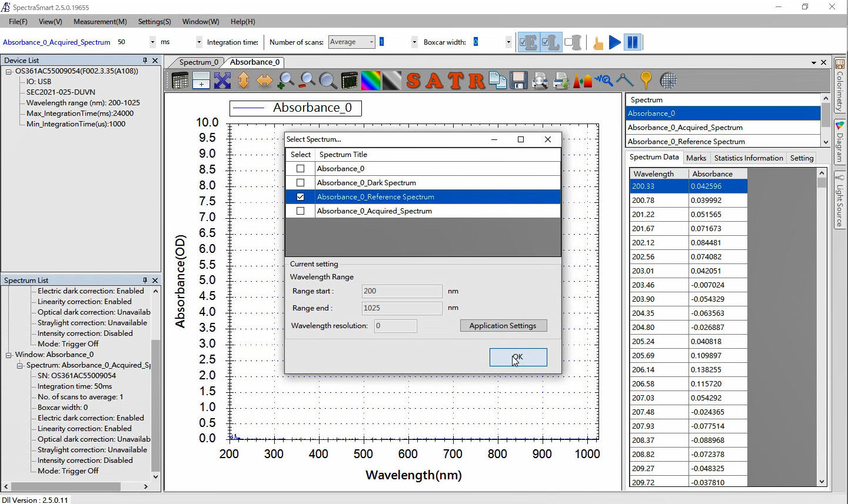Click the yellow marker pin icon
The image size is (848, 504).
tap(646, 81)
